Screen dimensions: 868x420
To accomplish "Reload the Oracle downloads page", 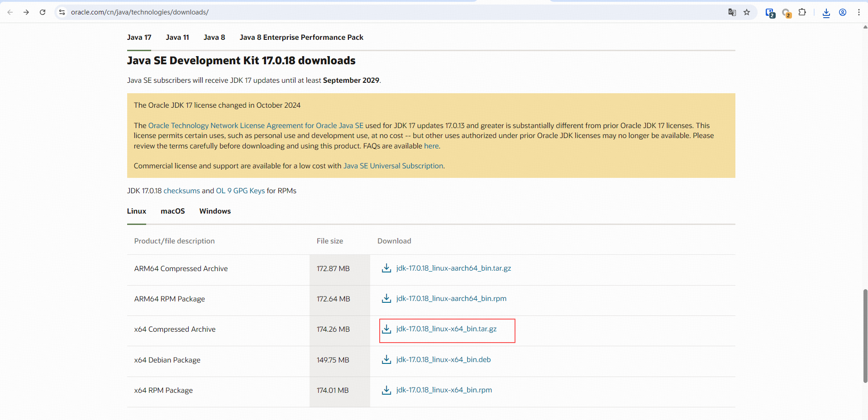I will (43, 12).
